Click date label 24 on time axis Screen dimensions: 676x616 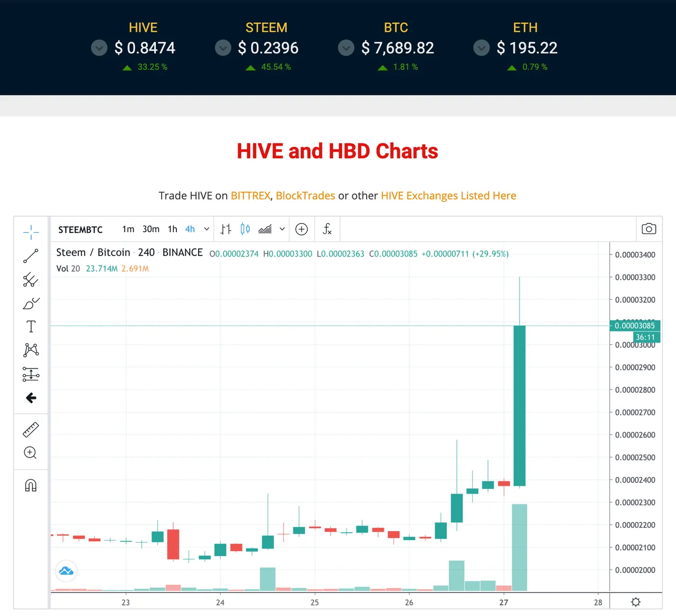click(220, 602)
